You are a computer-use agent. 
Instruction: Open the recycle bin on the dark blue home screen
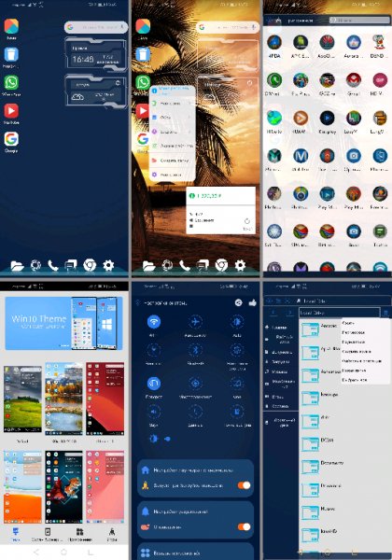11,55
